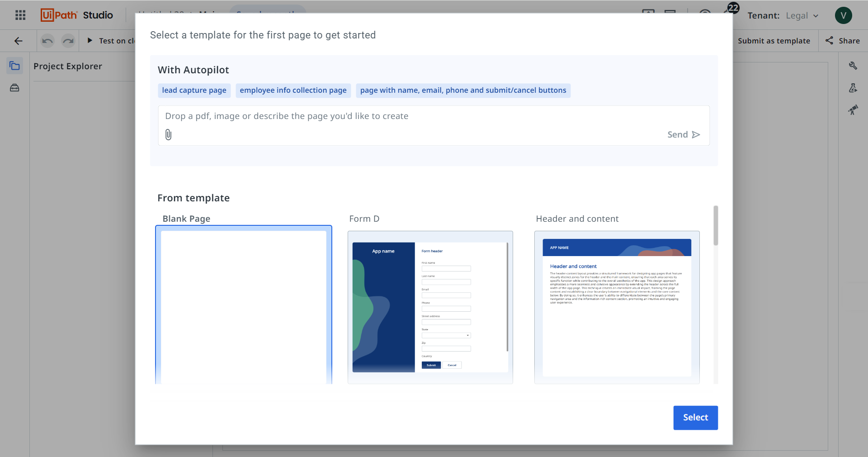Click the page description input field

pos(407,116)
